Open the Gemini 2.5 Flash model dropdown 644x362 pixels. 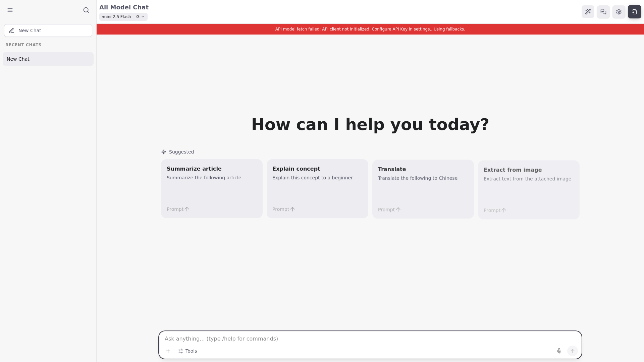123,17
